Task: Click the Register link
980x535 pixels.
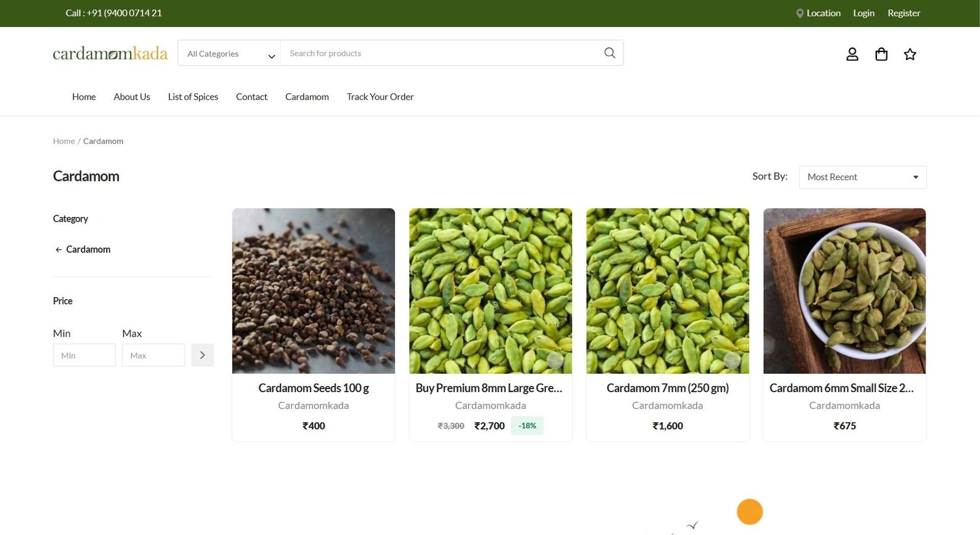Action: [x=903, y=13]
